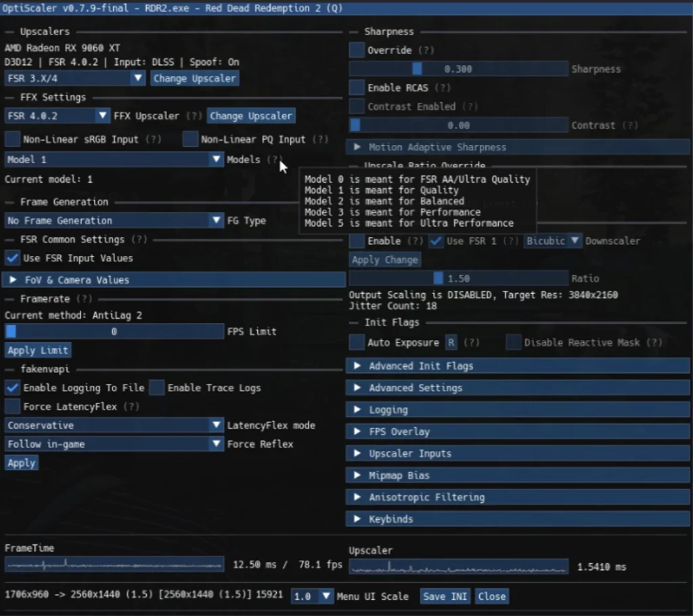Screen dimensions: 693x616
Task: Open the FSR 3.X/4 upscaler dropdown
Action: coord(74,79)
